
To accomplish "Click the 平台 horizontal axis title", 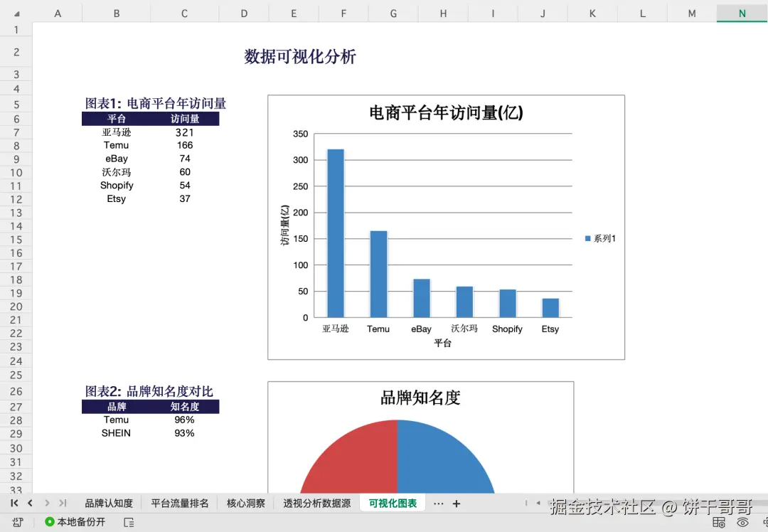I will click(443, 343).
